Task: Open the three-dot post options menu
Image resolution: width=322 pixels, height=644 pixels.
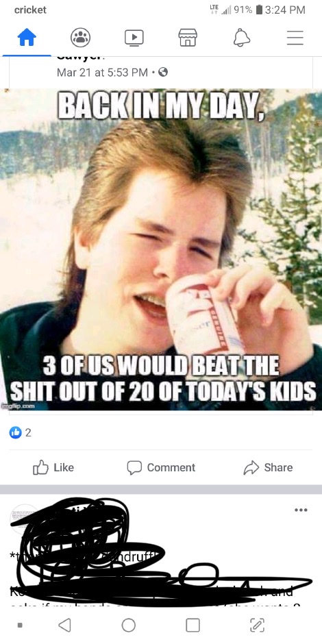Action: coord(301,510)
